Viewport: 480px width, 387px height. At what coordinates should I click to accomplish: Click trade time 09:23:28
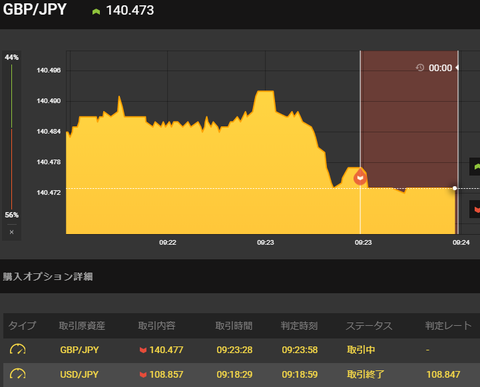tap(234, 350)
